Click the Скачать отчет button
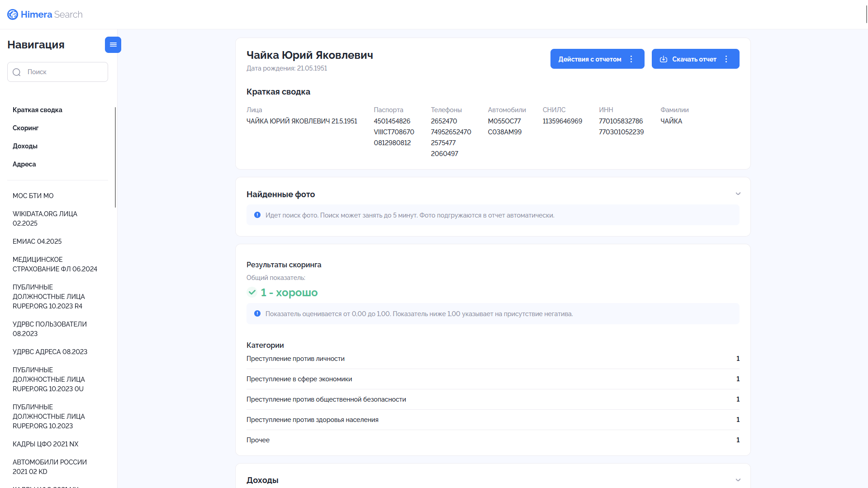868x488 pixels. [x=695, y=59]
